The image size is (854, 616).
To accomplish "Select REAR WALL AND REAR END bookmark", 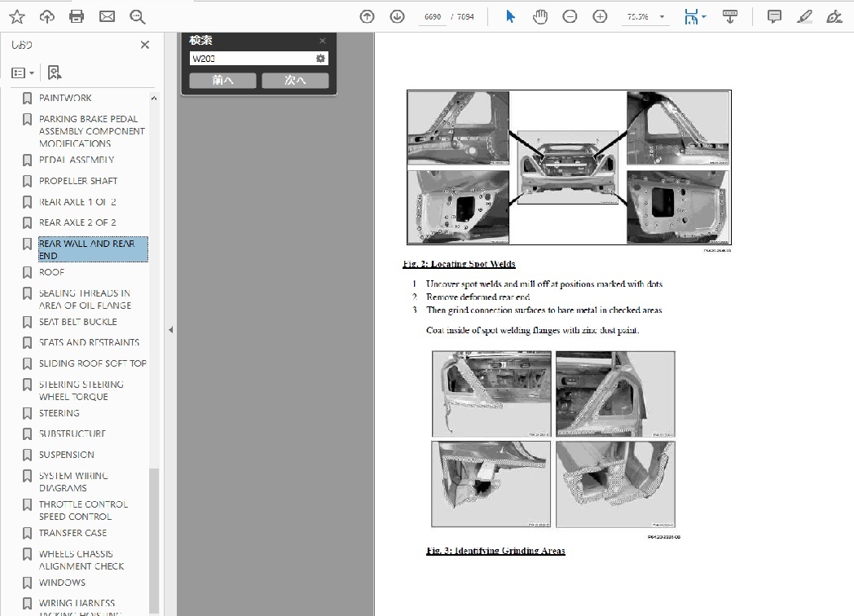I will click(93, 249).
